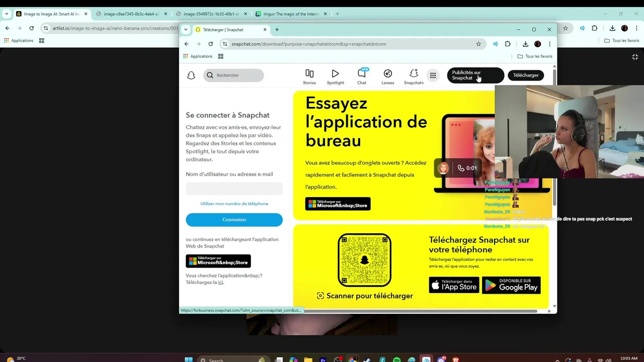Reload the Snapchat download page
The image size is (644, 362).
point(211,44)
